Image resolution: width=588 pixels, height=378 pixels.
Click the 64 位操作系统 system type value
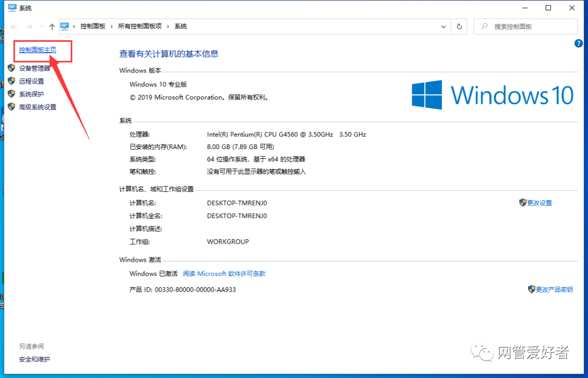256,159
